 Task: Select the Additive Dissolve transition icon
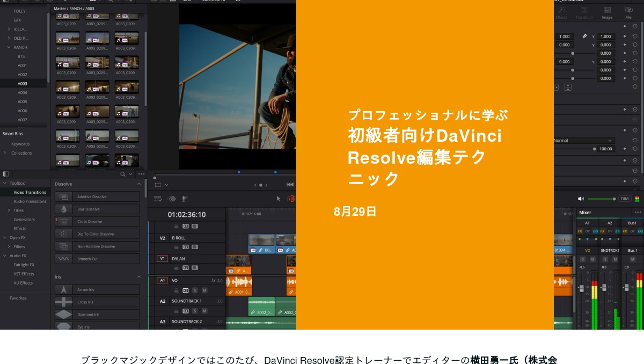click(64, 196)
